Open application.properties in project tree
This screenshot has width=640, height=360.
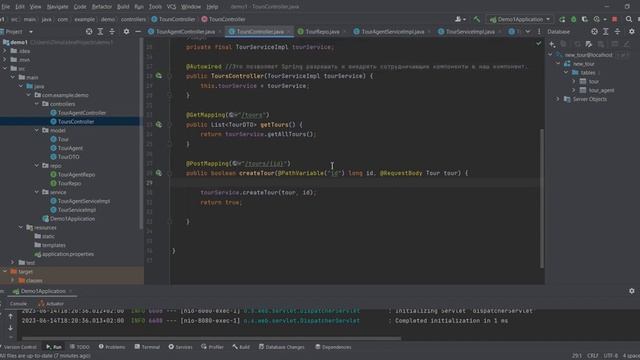click(x=68, y=254)
